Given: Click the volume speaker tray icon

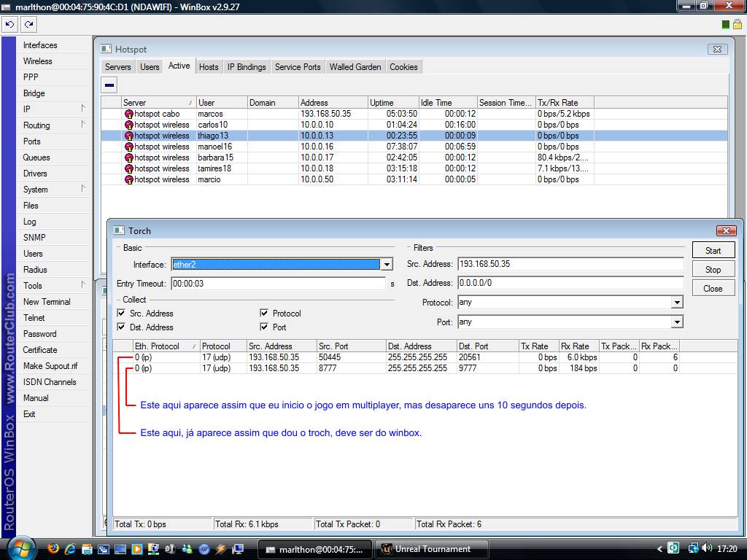Looking at the screenshot, I should (x=707, y=548).
